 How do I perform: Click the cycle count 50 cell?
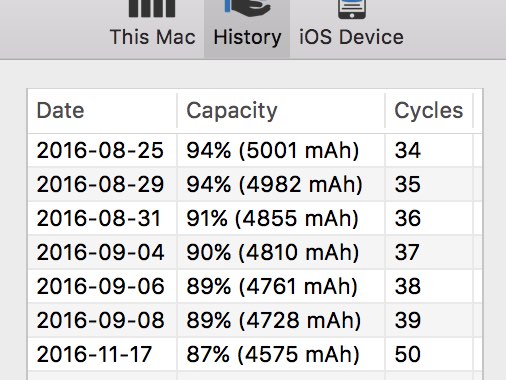pyautogui.click(x=429, y=354)
